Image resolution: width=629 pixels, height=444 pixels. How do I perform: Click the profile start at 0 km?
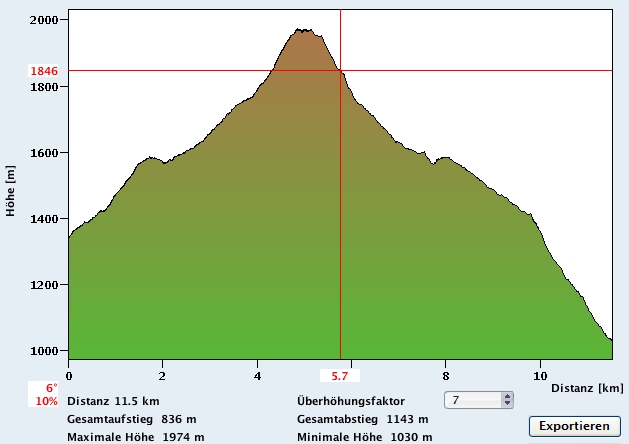point(69,238)
